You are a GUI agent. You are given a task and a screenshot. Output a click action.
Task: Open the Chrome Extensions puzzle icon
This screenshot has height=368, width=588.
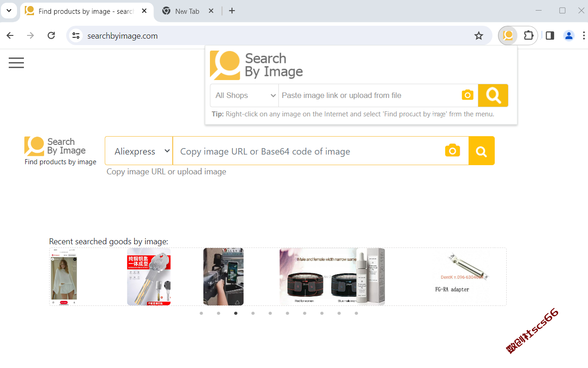[x=529, y=35]
